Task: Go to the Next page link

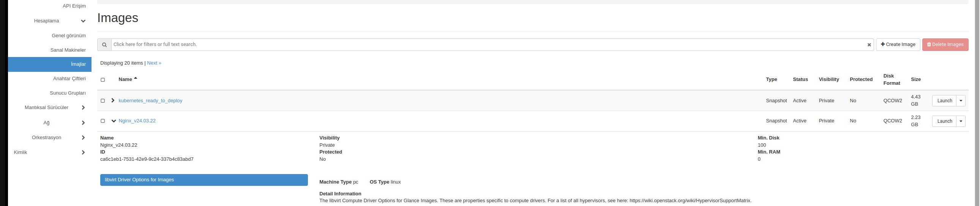Action: click(154, 63)
